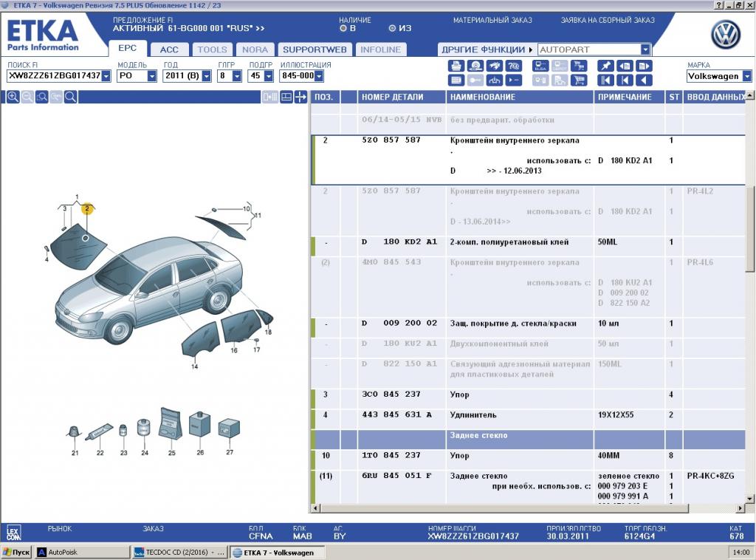
Task: Click the vertical scrollbar thumb of parts list
Action: point(750,228)
